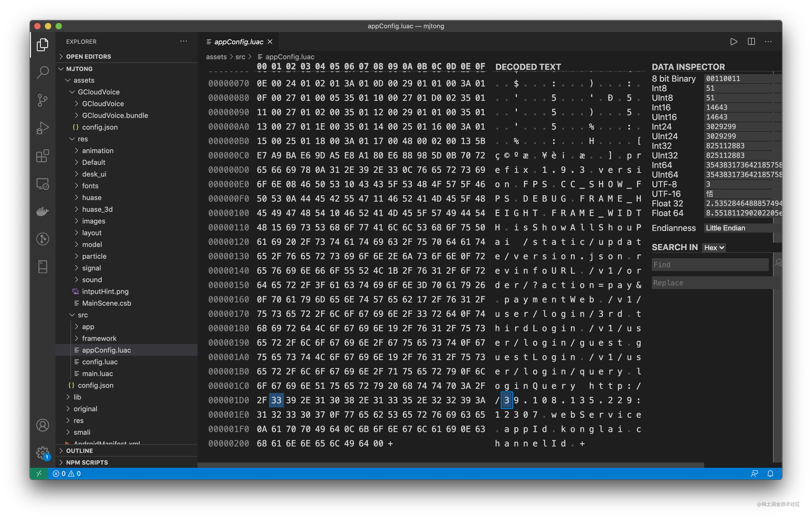Click the Replace input field
The height and width of the screenshot is (519, 812).
pyautogui.click(x=711, y=282)
